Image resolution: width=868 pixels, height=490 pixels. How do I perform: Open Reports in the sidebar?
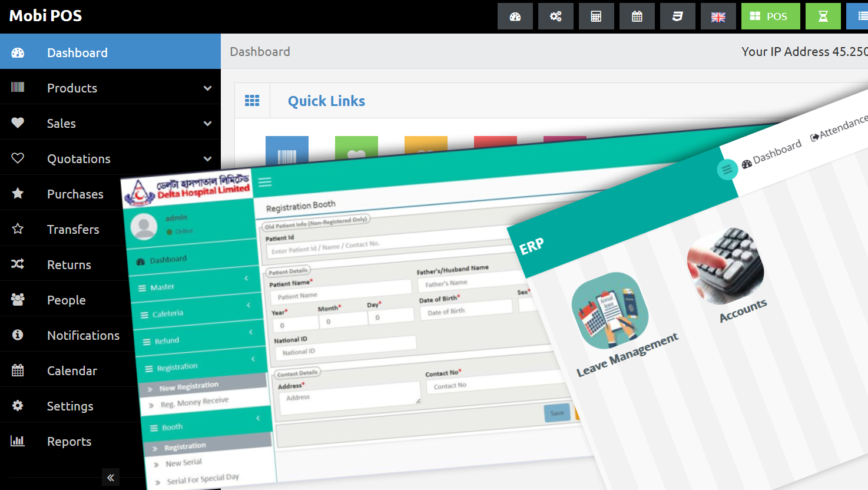69,441
